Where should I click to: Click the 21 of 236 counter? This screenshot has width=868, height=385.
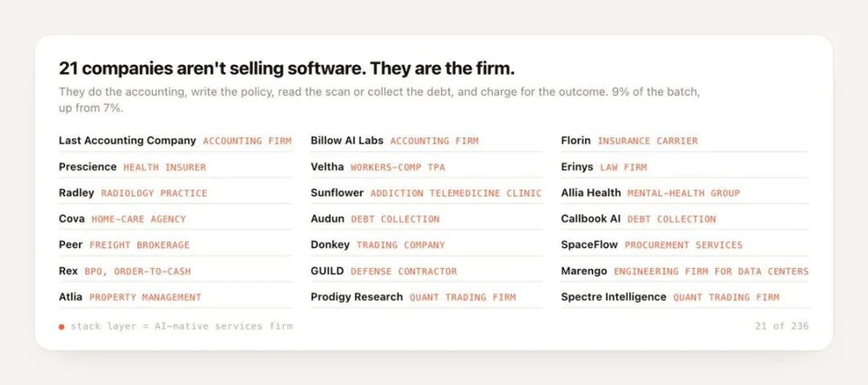point(782,326)
